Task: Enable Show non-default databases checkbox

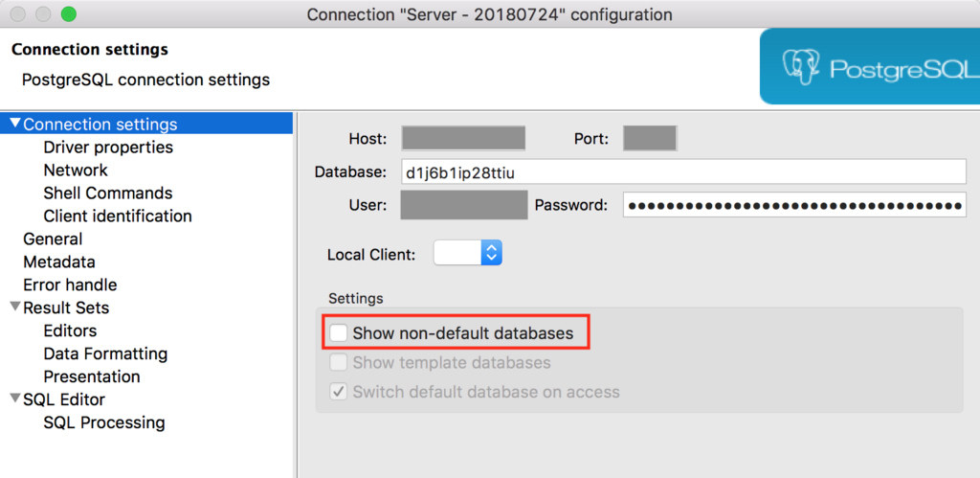Action: tap(339, 332)
